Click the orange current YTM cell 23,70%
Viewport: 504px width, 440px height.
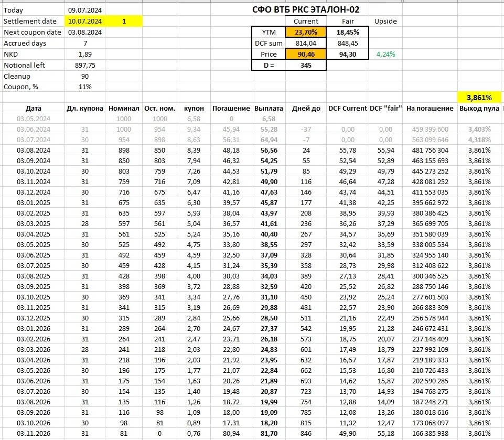tap(306, 32)
